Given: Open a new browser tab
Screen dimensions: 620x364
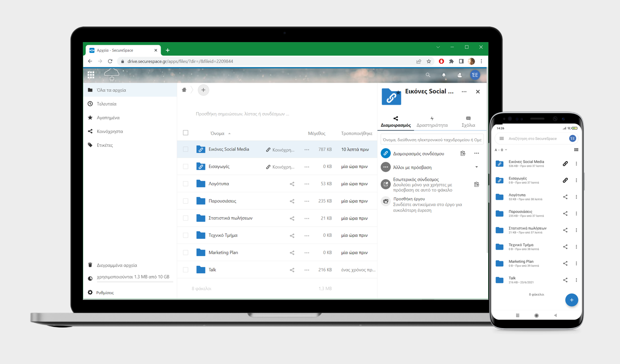Looking at the screenshot, I should click(x=167, y=50).
